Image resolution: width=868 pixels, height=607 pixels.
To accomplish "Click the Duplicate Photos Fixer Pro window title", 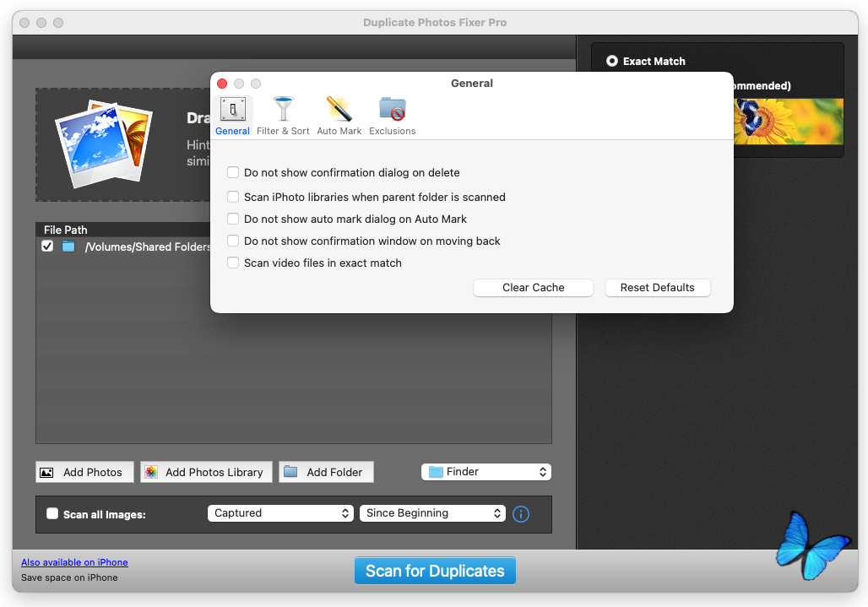I will click(435, 23).
